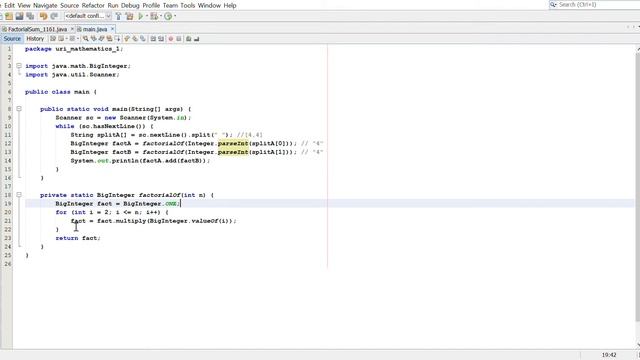This screenshot has width=640, height=360.
Task: Click the Redo toolbar icon
Action: tap(53, 16)
